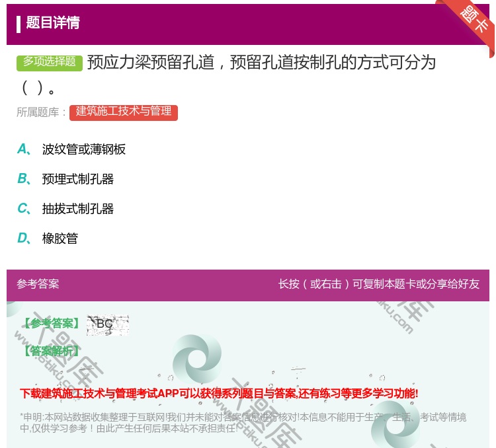
Task: Click the letter A option marker
Action: click(24, 149)
